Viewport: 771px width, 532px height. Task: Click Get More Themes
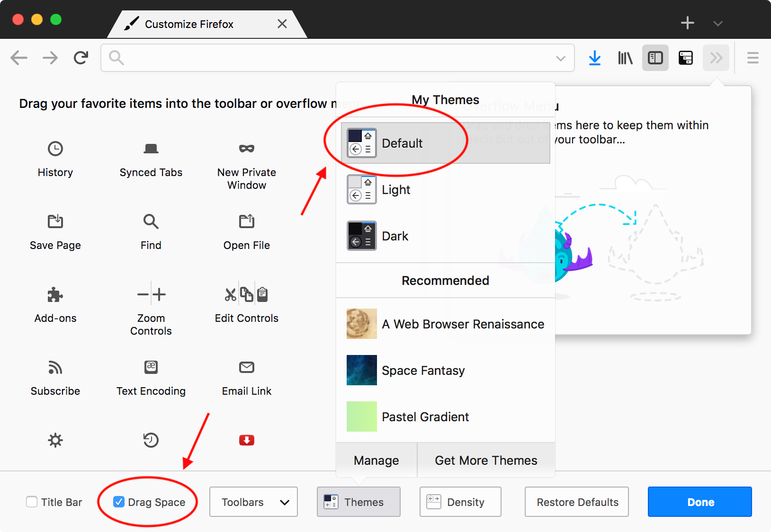point(486,460)
